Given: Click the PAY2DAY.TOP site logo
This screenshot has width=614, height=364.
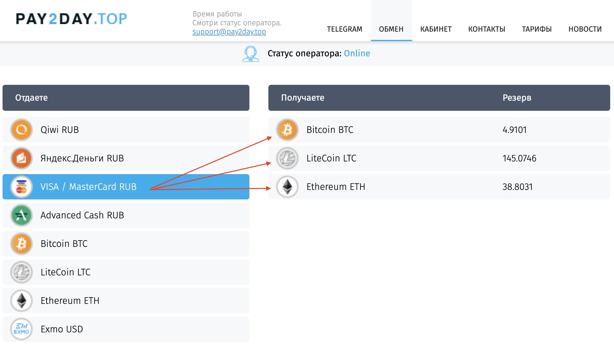Looking at the screenshot, I should [x=72, y=19].
